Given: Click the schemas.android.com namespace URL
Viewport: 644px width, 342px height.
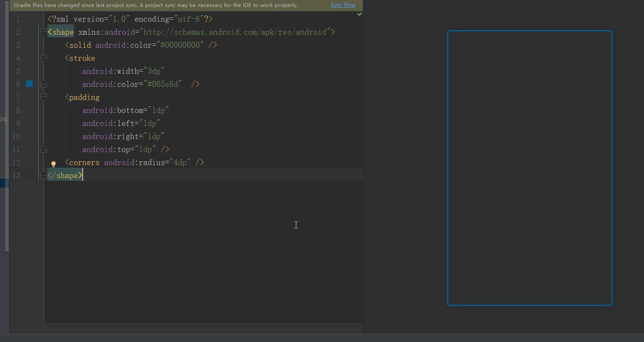Looking at the screenshot, I should [235, 32].
